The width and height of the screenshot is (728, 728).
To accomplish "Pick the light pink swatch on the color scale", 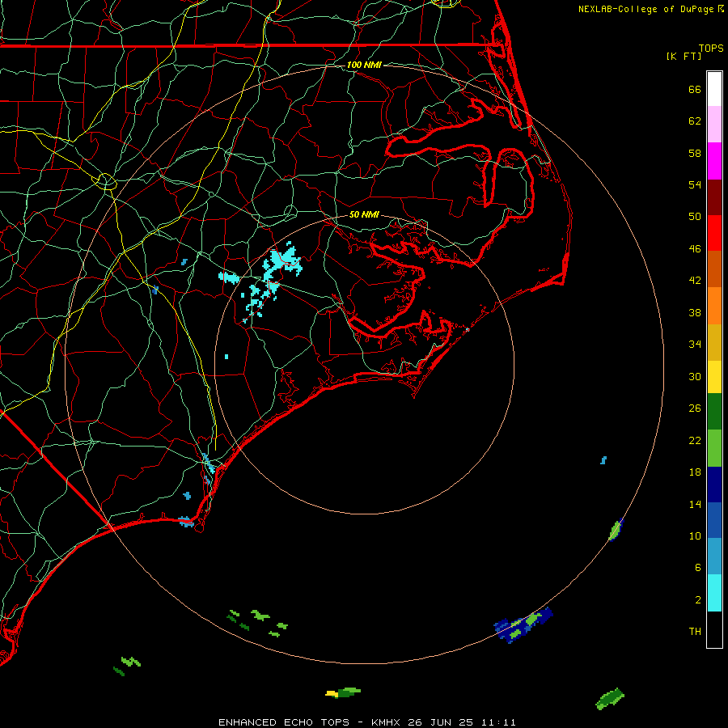I will pyautogui.click(x=714, y=124).
